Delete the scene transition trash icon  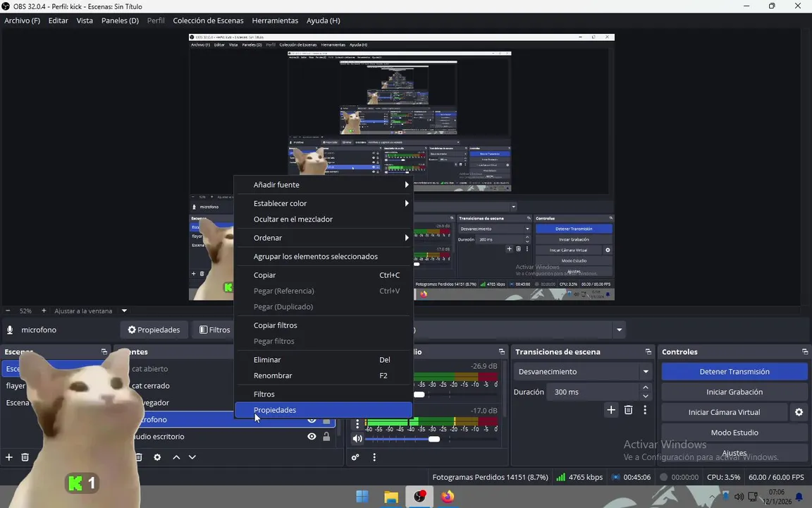click(628, 410)
